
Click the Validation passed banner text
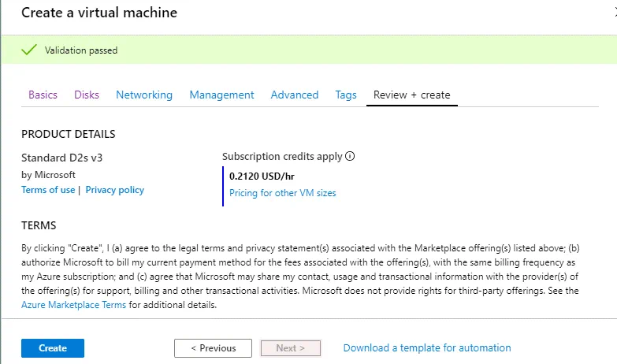click(x=81, y=50)
